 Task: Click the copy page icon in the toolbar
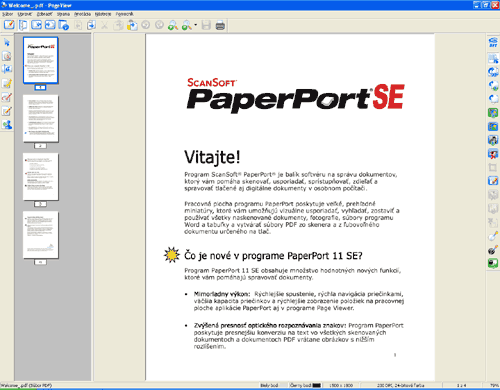coord(91,25)
